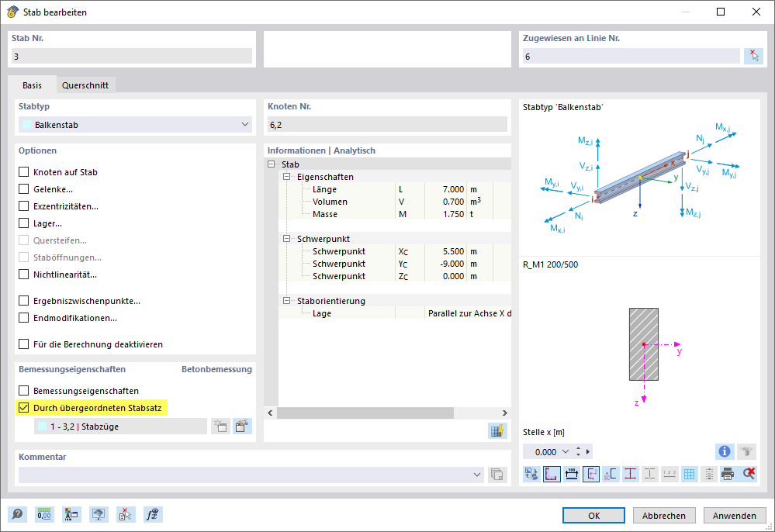Click the Knoten Nr. field showing 6,2
Image resolution: width=775 pixels, height=532 pixels.
(387, 125)
